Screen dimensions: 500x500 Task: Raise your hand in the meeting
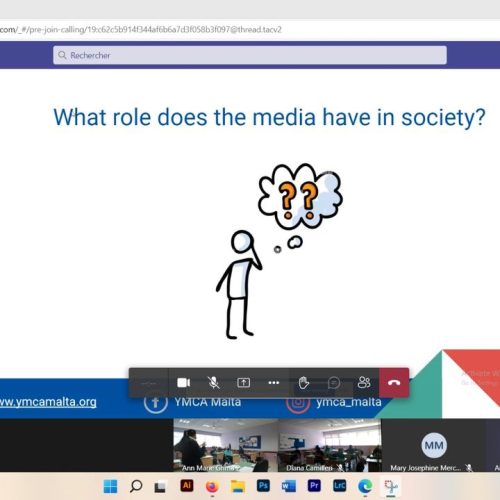pos(304,383)
